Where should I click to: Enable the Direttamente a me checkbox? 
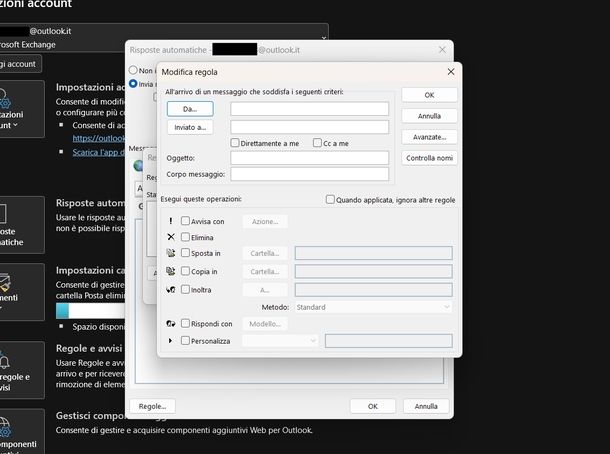point(235,143)
